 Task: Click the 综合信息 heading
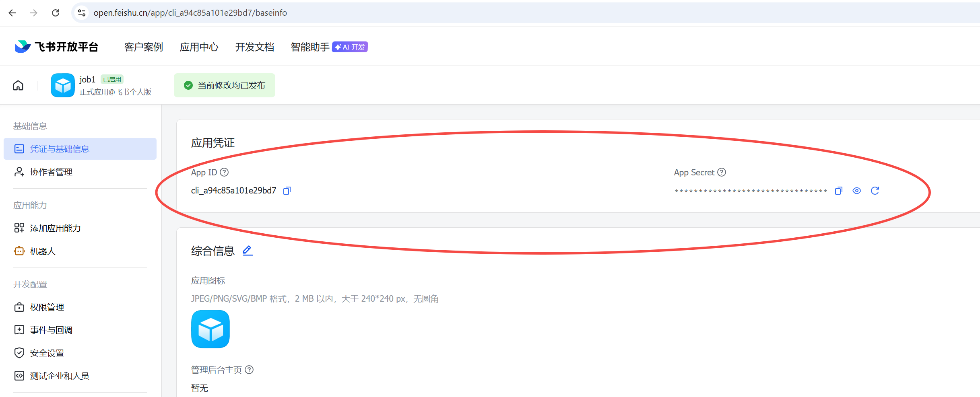click(x=213, y=251)
